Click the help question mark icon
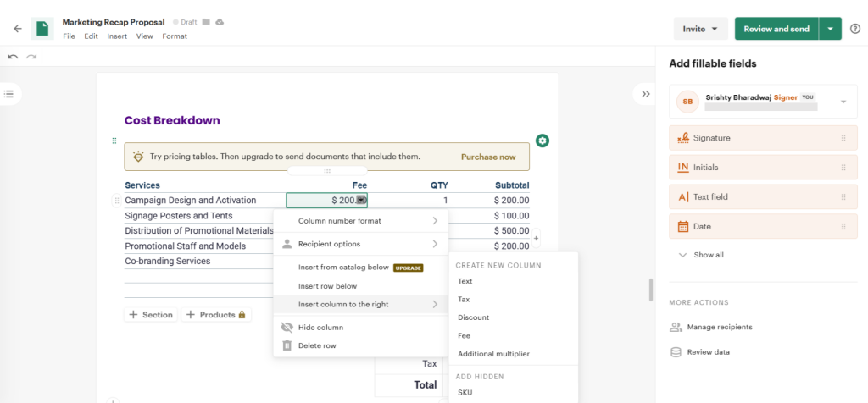The image size is (868, 403). (854, 29)
